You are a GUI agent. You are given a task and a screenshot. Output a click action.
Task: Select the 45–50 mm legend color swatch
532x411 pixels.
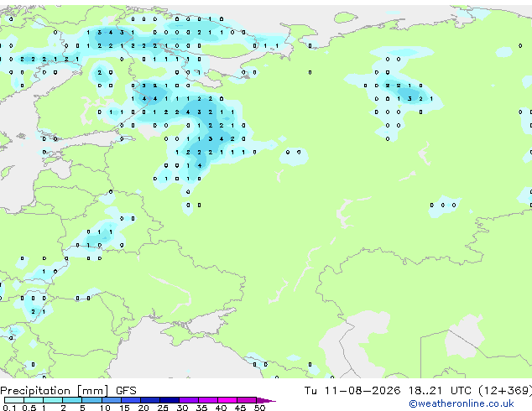click(246, 400)
